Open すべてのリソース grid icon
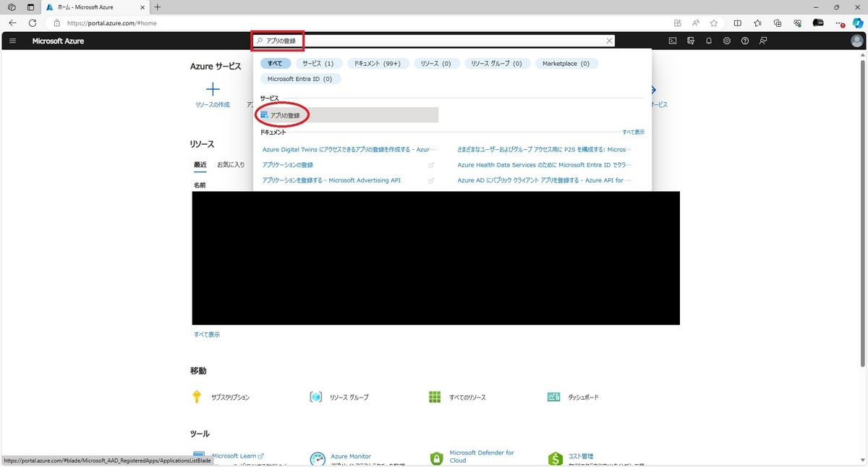 [434, 397]
